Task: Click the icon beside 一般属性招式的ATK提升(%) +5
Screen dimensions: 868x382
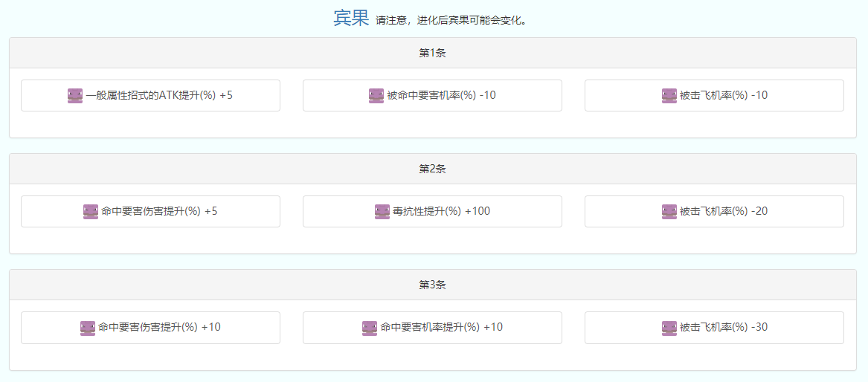Action: 75,96
